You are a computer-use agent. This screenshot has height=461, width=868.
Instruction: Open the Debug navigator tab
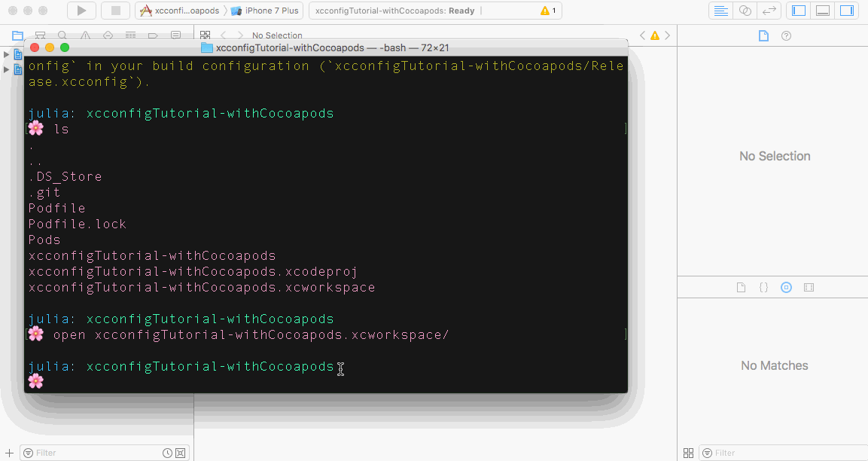click(131, 35)
